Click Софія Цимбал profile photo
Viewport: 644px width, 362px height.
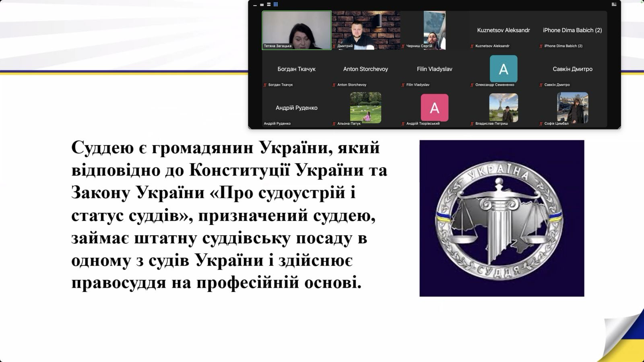tap(572, 107)
